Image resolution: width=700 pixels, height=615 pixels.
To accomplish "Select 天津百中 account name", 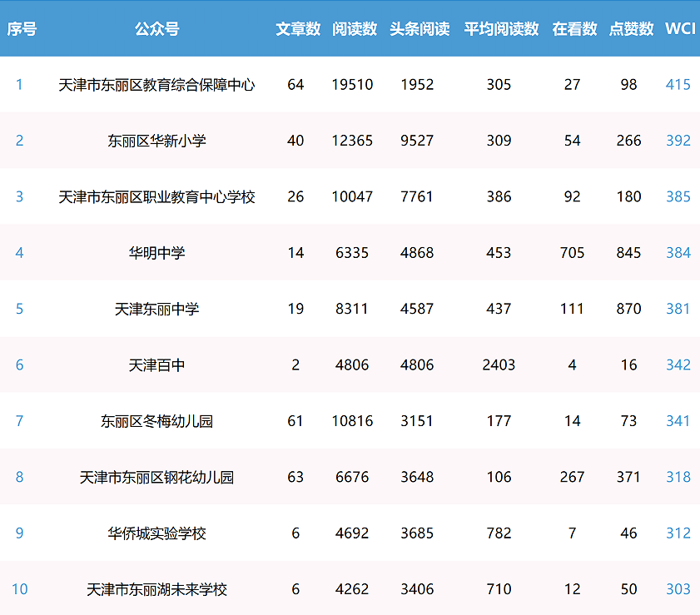I will coord(156,365).
